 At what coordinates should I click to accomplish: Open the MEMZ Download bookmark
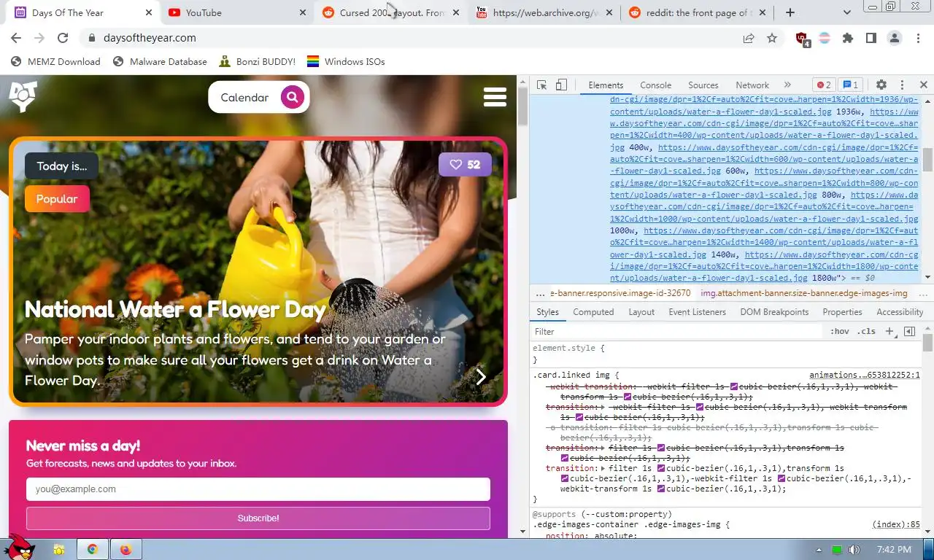[x=55, y=61]
